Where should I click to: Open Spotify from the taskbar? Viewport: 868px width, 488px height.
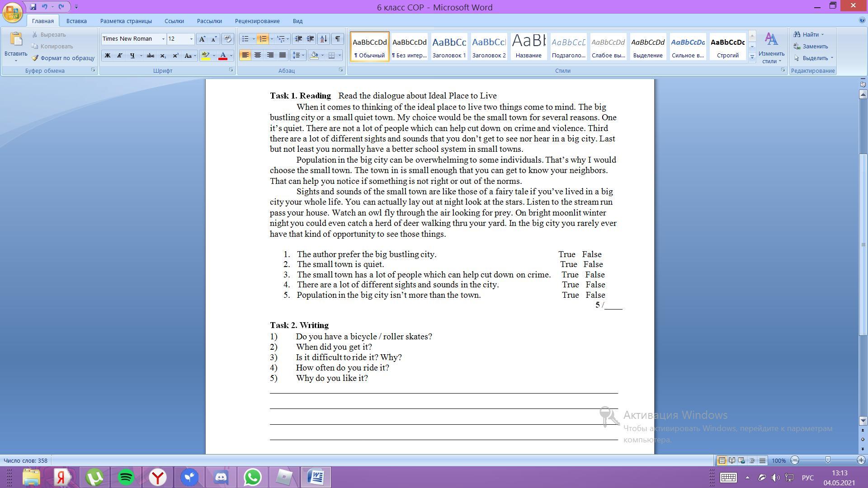(x=126, y=477)
